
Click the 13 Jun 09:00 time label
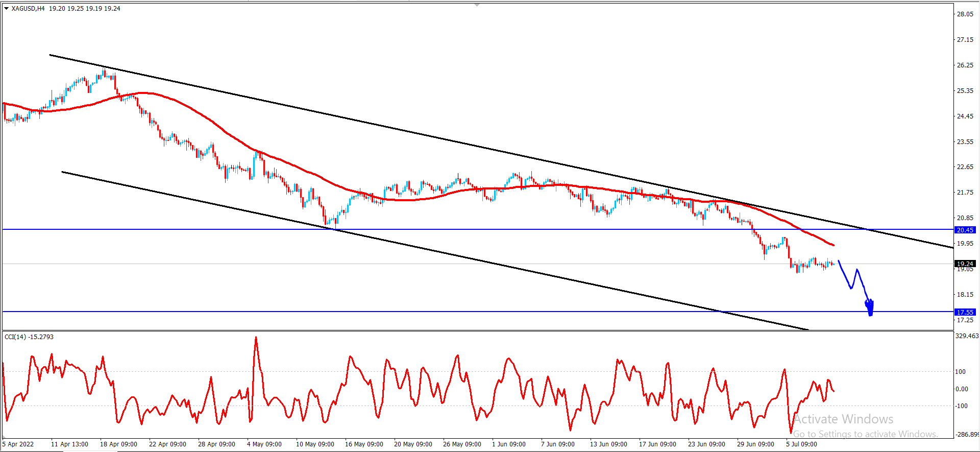(608, 444)
